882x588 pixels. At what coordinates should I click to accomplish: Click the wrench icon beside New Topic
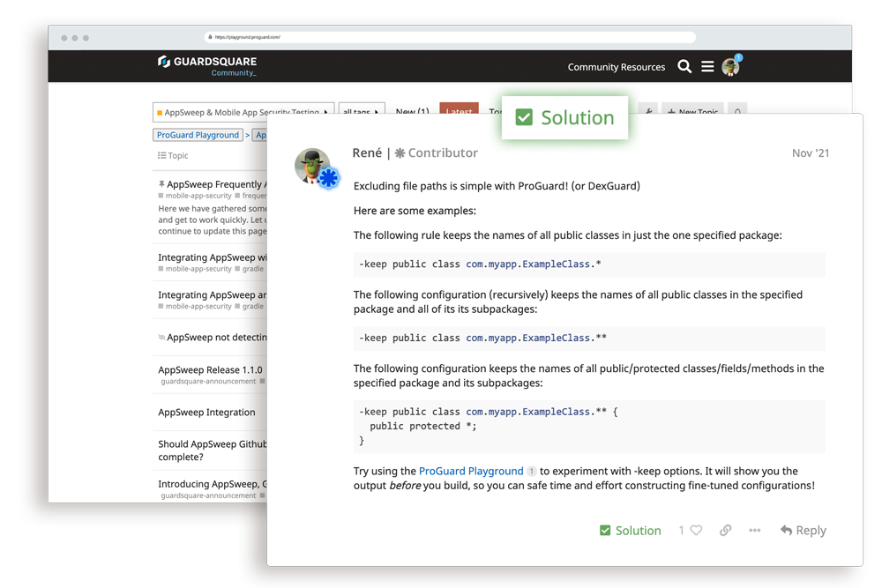coord(648,111)
